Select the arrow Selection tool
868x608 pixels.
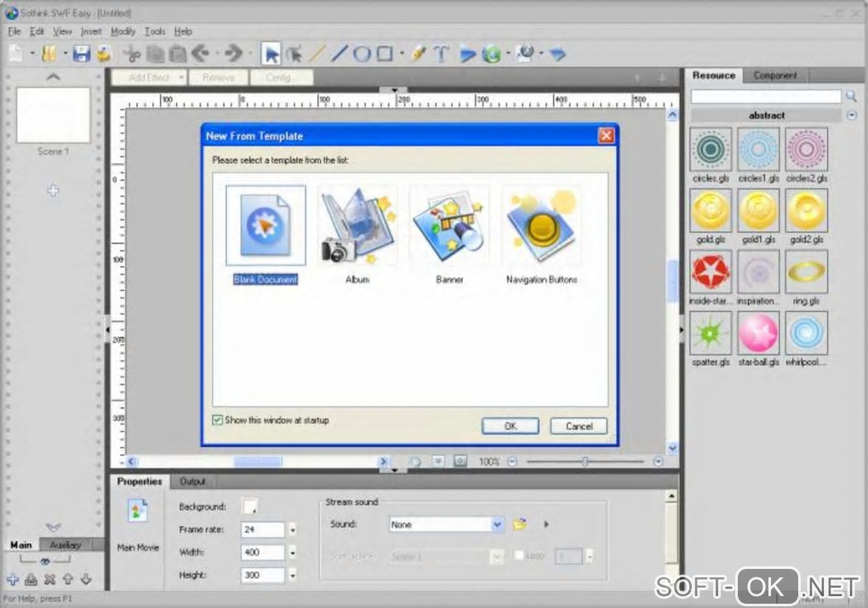(271, 54)
